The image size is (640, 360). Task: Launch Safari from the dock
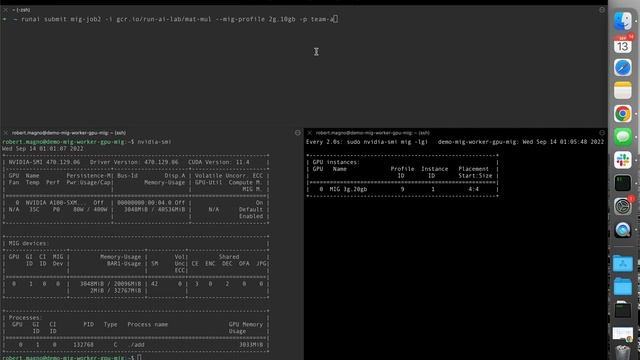click(622, 67)
